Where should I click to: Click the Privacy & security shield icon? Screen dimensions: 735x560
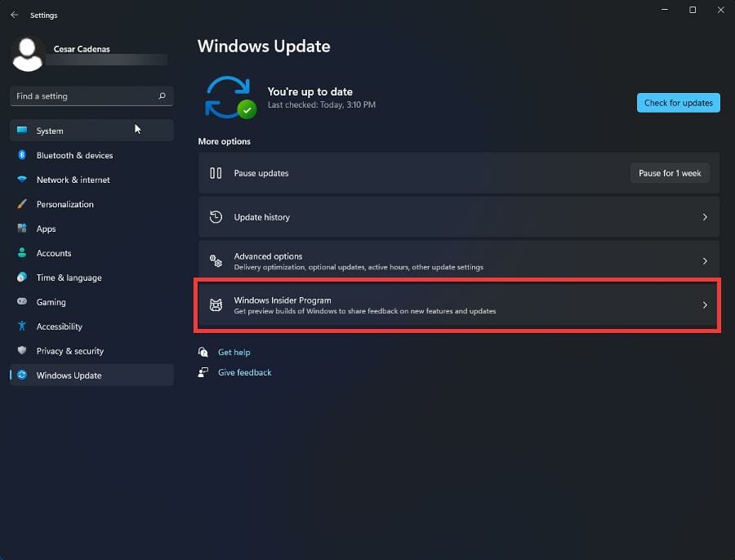[x=22, y=350]
